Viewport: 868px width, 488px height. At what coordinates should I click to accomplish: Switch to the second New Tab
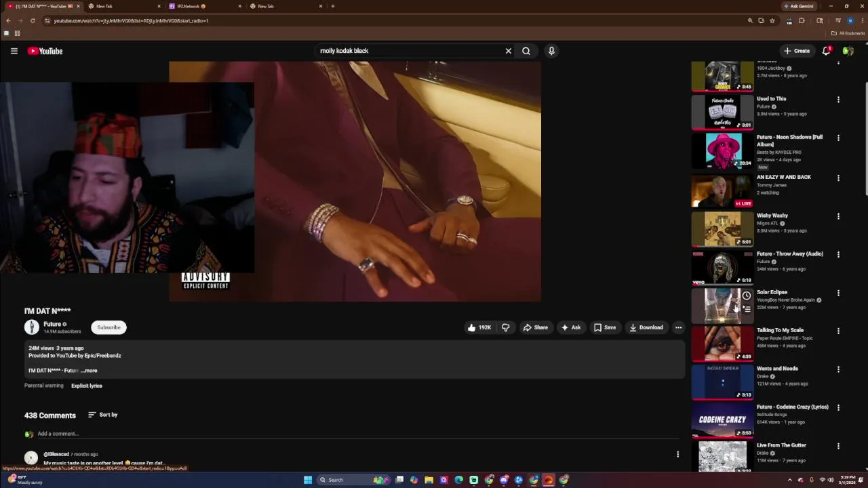(285, 6)
